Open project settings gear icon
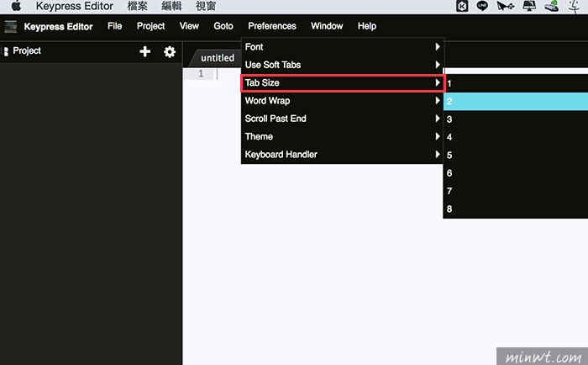This screenshot has width=588, height=365. tap(170, 51)
